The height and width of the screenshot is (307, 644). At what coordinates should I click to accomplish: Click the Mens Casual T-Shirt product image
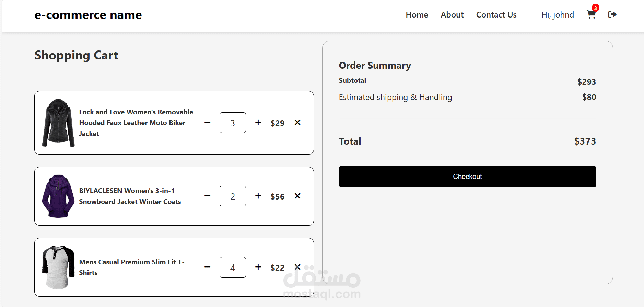point(58,267)
